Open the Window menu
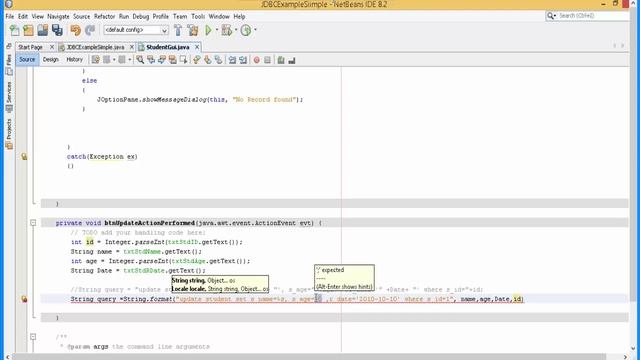Screen dimensions: 640x360 click(x=219, y=16)
